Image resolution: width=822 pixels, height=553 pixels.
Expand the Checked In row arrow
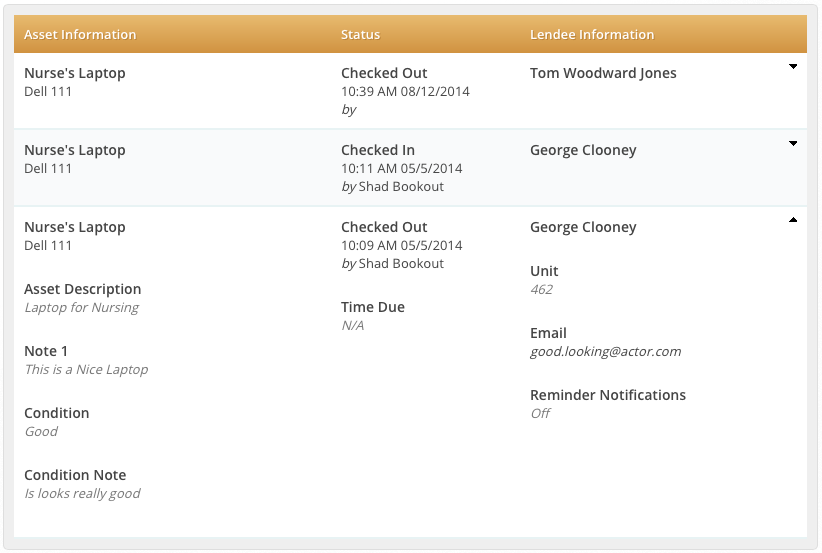[x=793, y=144]
